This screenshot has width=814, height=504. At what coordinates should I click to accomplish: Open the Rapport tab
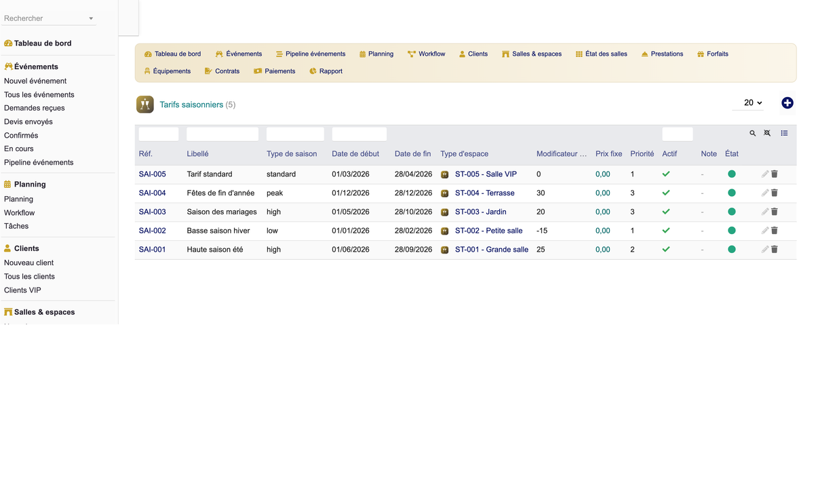point(326,71)
